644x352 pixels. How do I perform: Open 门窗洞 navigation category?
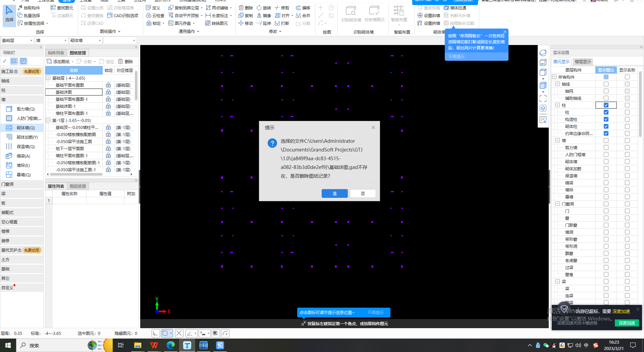pos(22,184)
